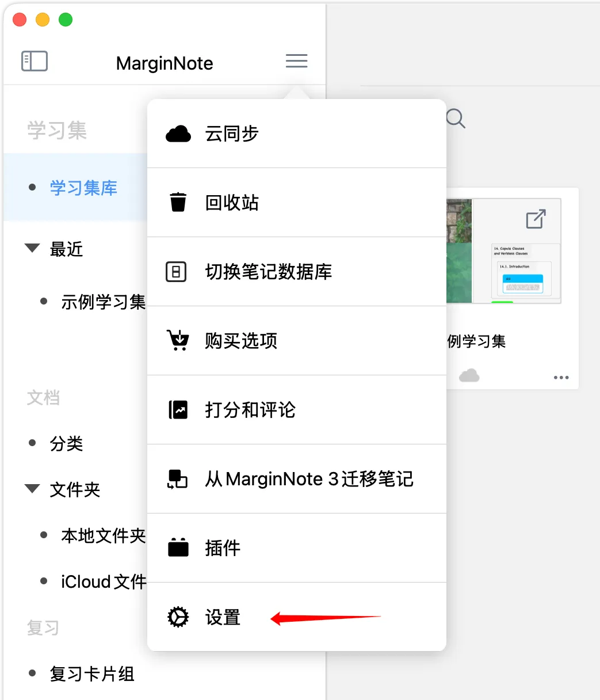Image resolution: width=600 pixels, height=700 pixels.
Task: Open the three-dot more options on card
Action: pos(561,378)
